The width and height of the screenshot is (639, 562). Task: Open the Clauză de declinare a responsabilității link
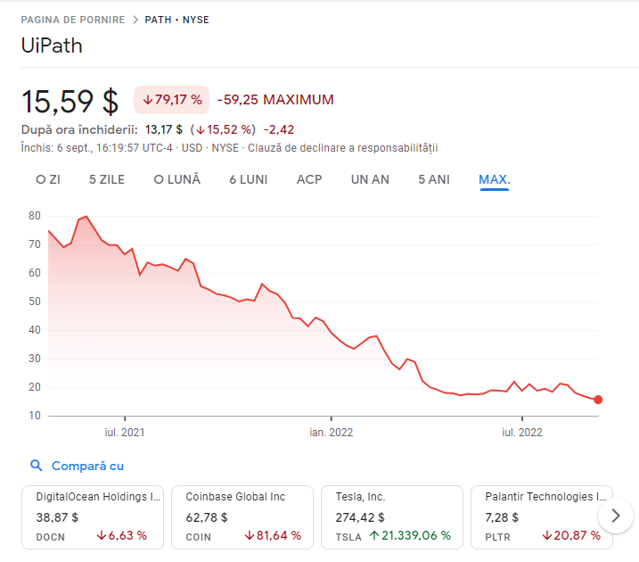tap(343, 148)
